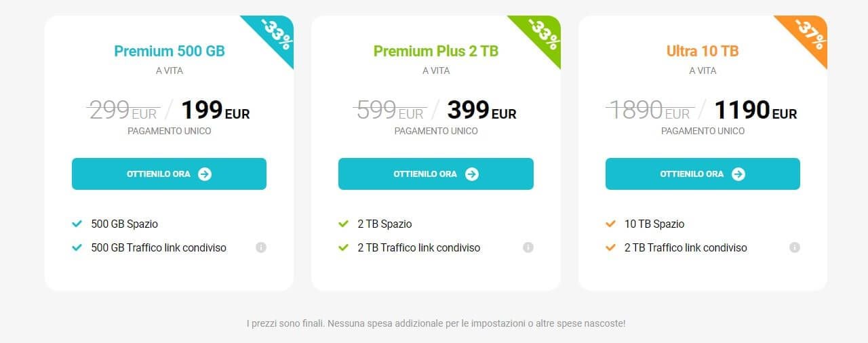The image size is (868, 343).
Task: Click arrow icon in Ultra 10 TB button
Action: click(738, 174)
